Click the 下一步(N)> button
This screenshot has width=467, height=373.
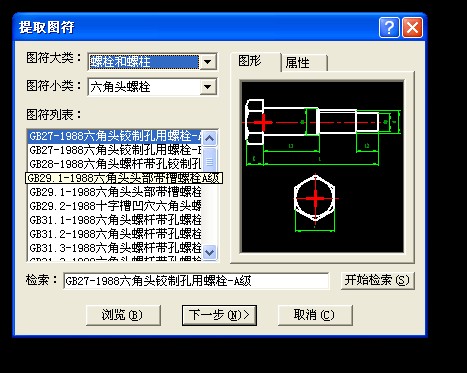[219, 315]
